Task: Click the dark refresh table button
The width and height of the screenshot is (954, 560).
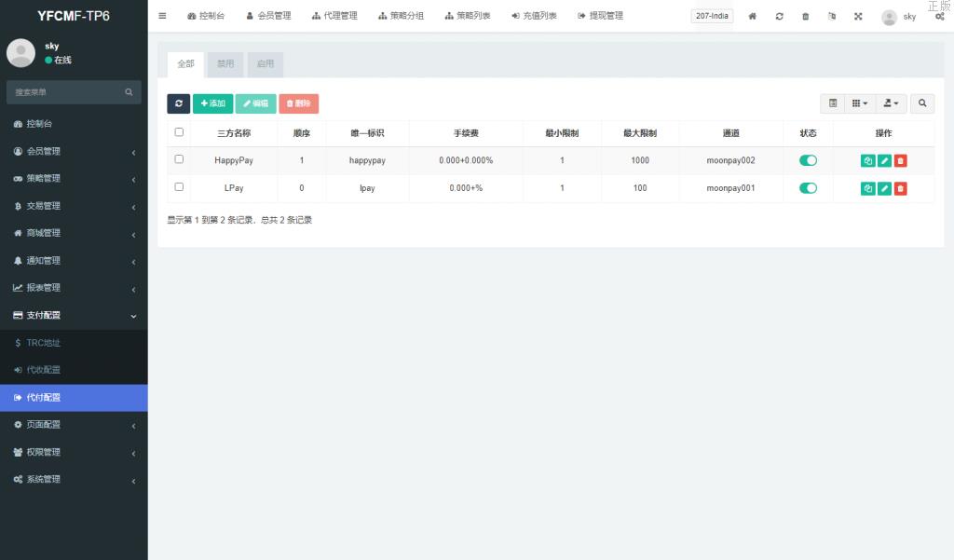Action: tap(178, 103)
